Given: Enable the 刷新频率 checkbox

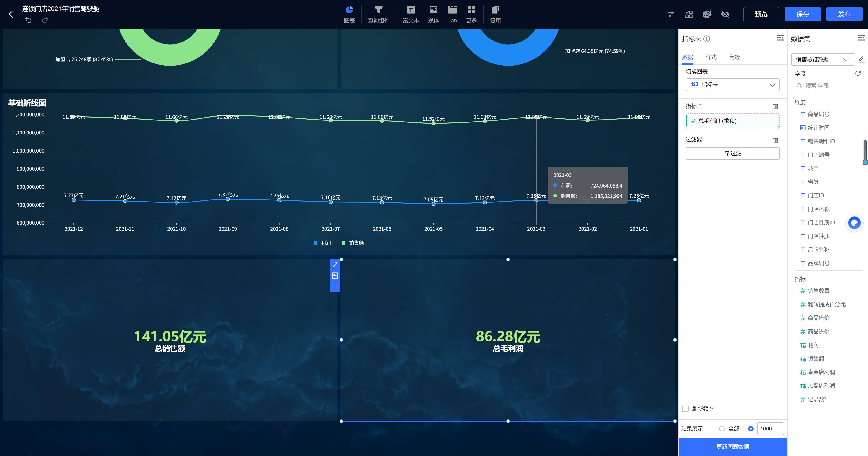Looking at the screenshot, I should pos(685,409).
